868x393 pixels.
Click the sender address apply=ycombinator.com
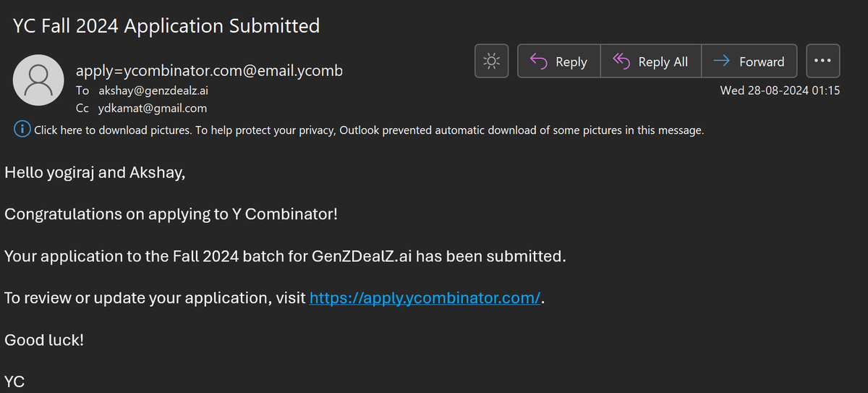pos(209,71)
